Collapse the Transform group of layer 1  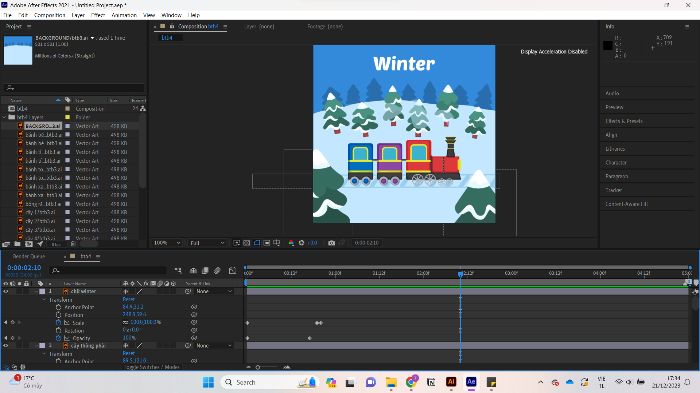44,300
